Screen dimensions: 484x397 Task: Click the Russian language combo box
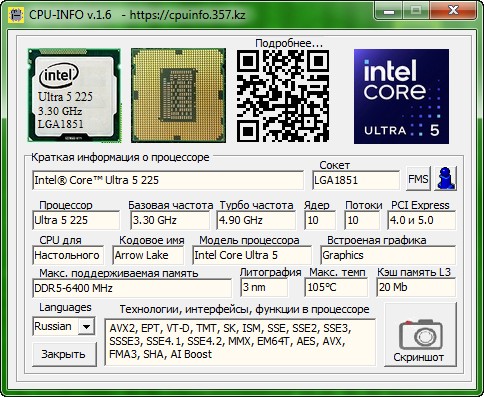pos(64,326)
